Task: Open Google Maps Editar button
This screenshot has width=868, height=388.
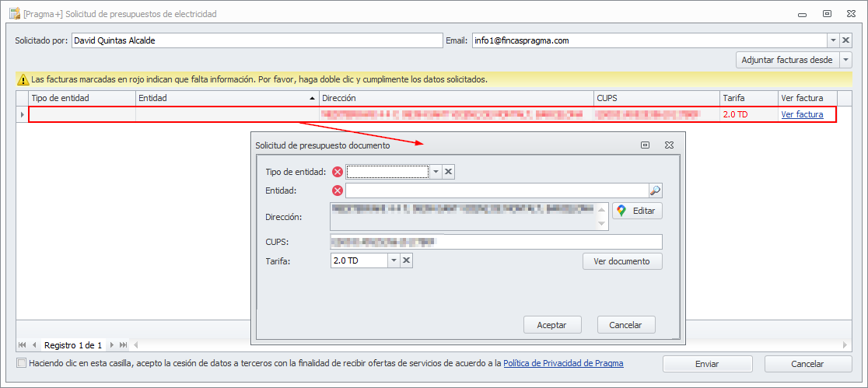Action: tap(637, 211)
